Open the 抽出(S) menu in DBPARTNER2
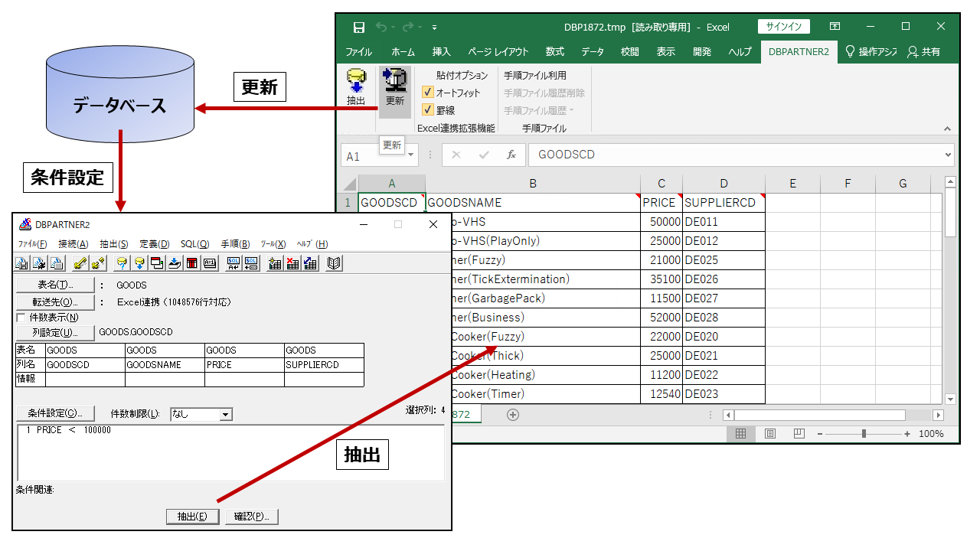The width and height of the screenshot is (980, 551). (x=114, y=244)
